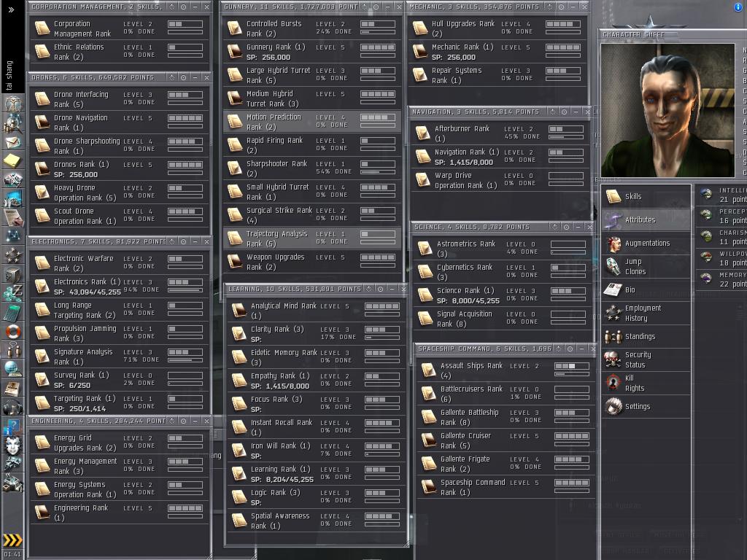Open the yellow notepad icon in sidebar
The width and height of the screenshot is (747, 560).
pos(13,160)
